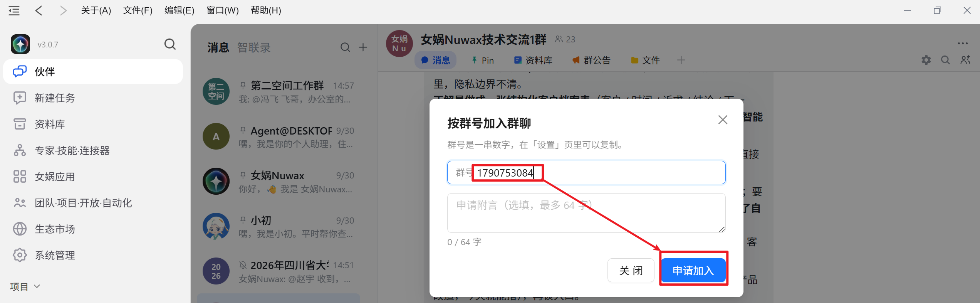Open 系统管理 settings item
This screenshot has height=303, width=980.
tap(93, 255)
